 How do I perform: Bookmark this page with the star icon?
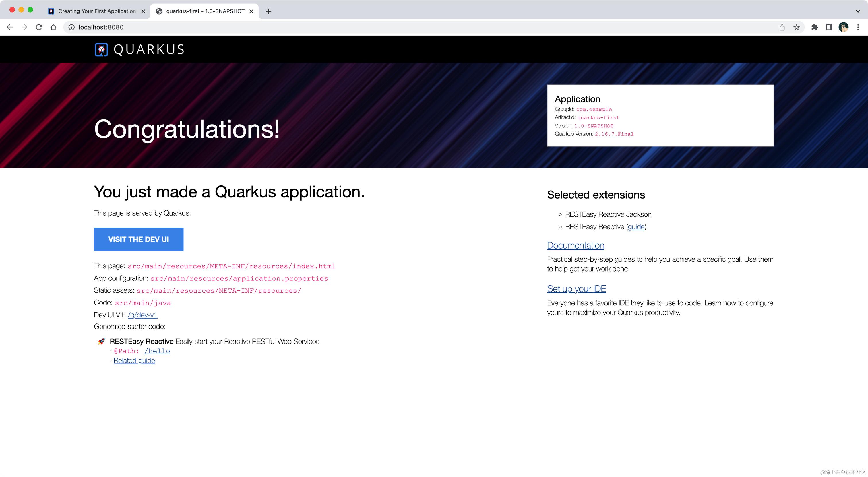(796, 27)
